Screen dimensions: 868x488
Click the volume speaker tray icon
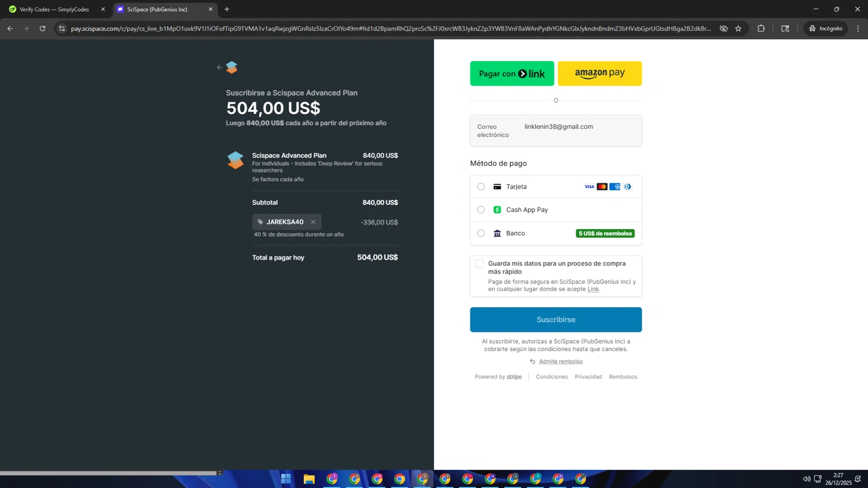click(x=806, y=479)
